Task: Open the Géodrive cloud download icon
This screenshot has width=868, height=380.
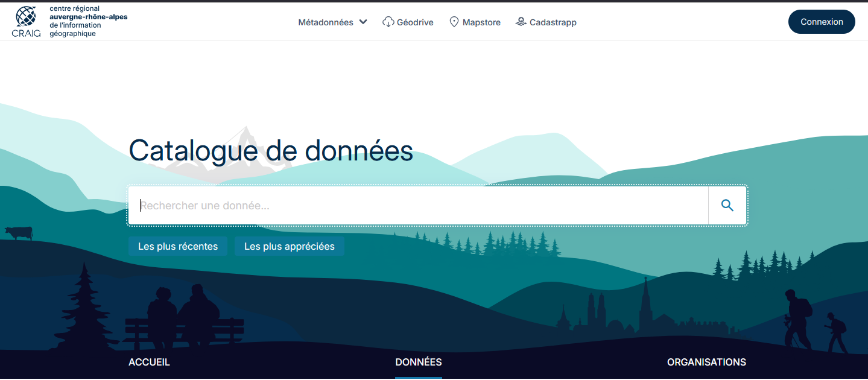Action: (x=388, y=22)
